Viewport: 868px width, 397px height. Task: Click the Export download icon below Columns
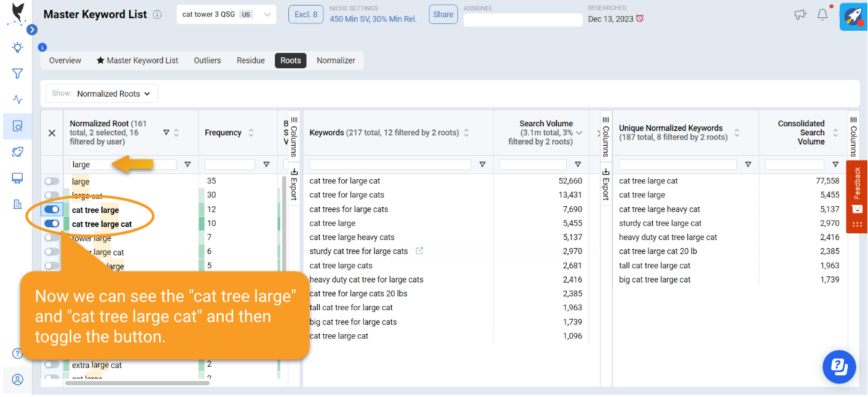[294, 172]
